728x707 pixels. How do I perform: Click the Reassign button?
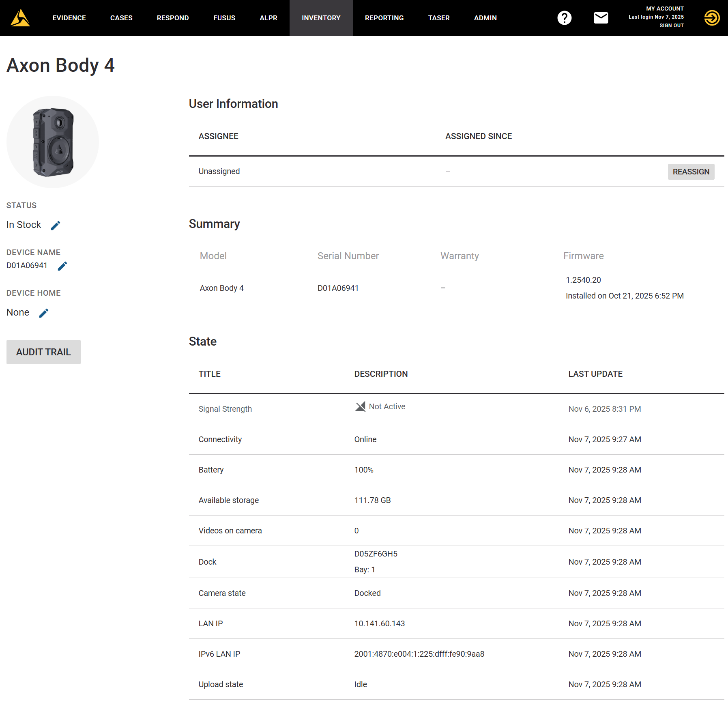coord(691,172)
